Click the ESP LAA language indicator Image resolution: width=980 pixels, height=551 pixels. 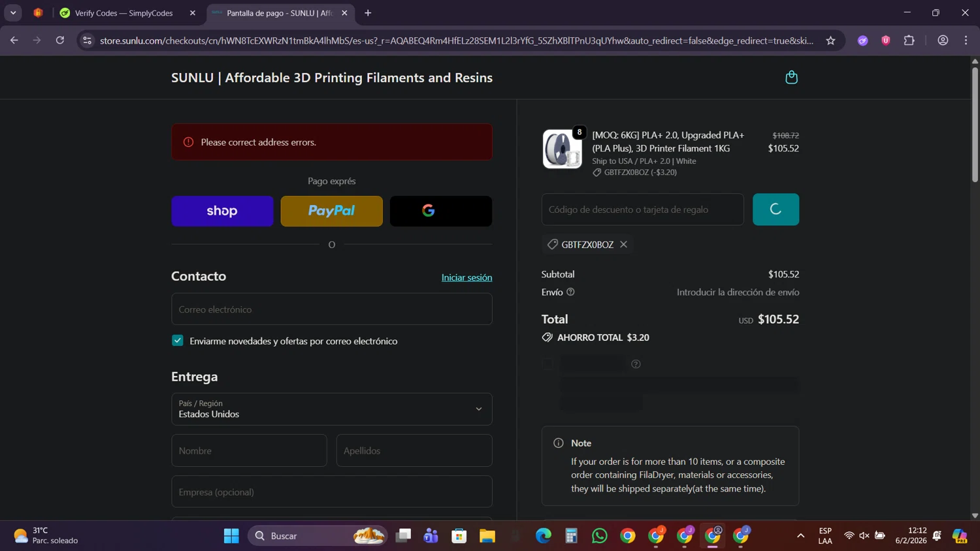(825, 536)
